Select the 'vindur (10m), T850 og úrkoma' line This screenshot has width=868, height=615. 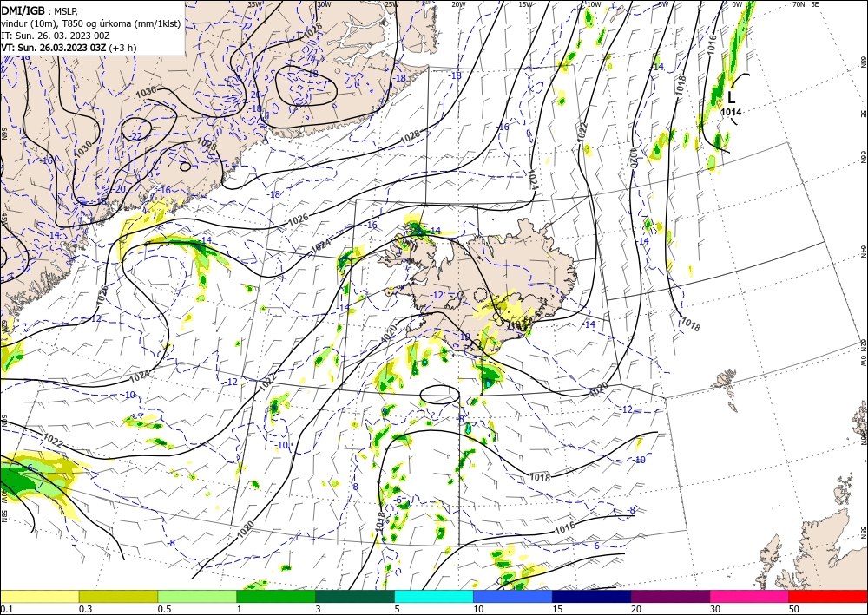pyautogui.click(x=91, y=23)
